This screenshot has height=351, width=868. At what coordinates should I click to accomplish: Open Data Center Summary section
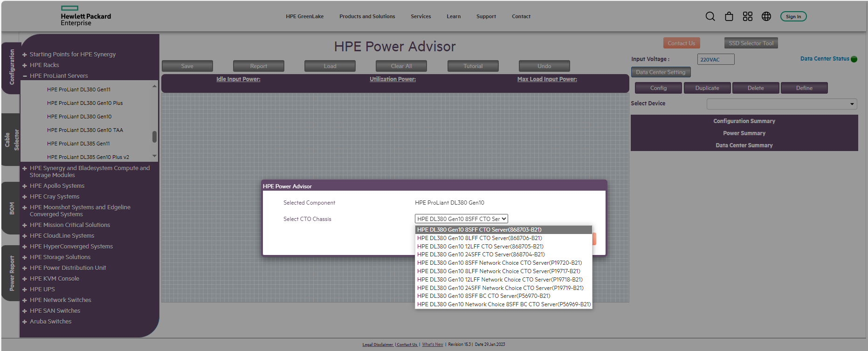[744, 145]
